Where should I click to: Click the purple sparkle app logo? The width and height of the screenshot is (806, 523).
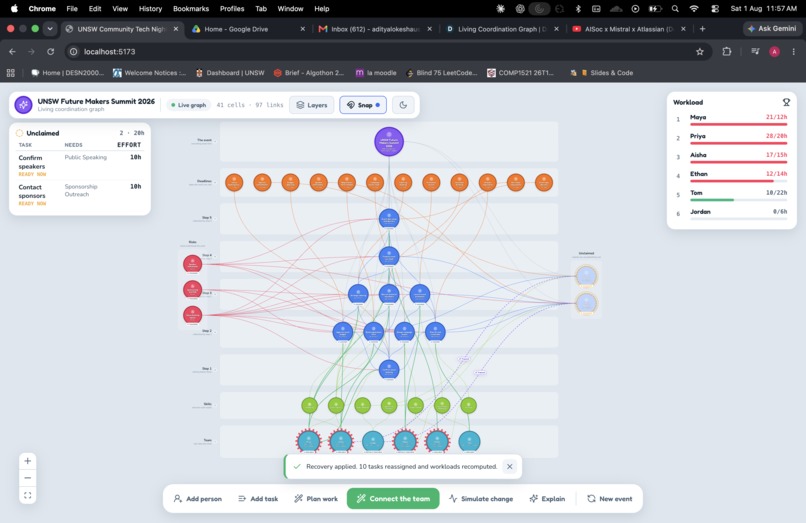point(23,104)
